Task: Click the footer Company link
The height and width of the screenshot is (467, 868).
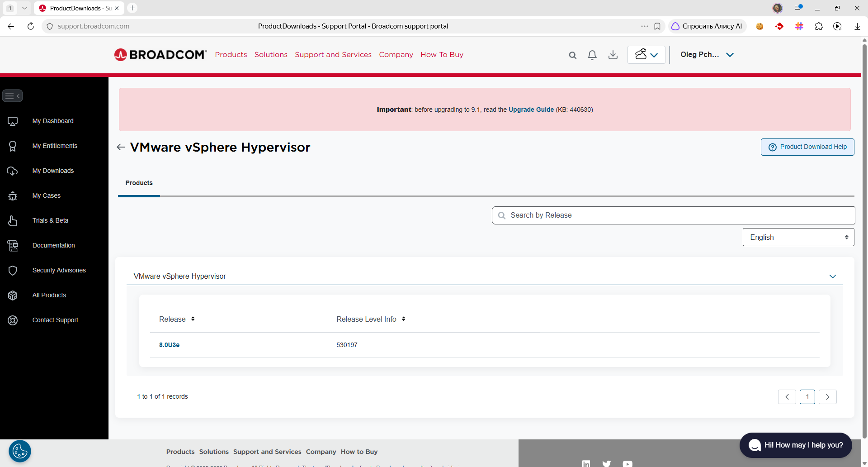Action: pos(321,452)
